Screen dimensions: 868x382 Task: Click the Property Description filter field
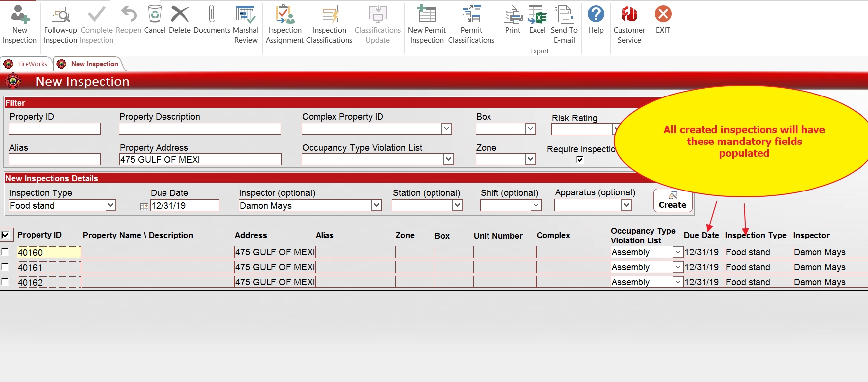click(200, 129)
